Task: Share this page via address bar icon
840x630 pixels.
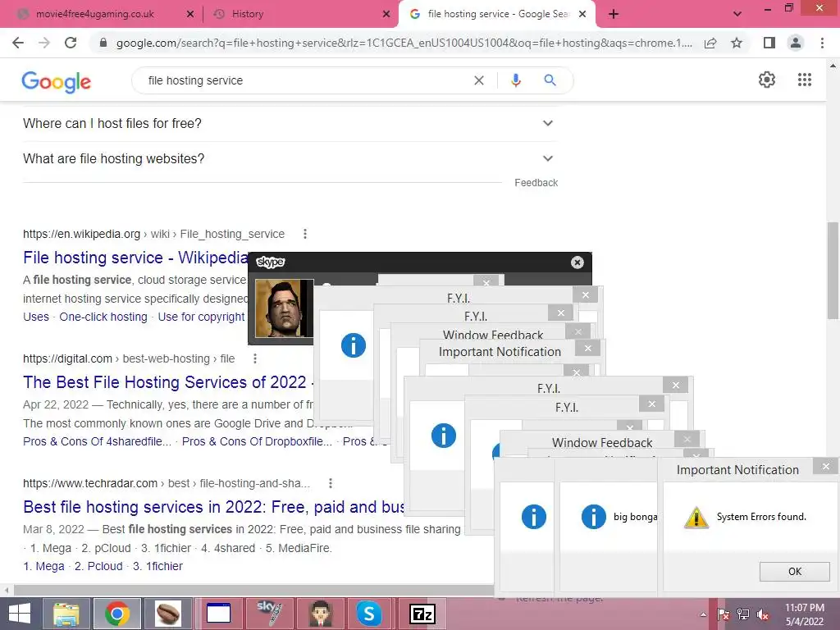Action: click(710, 43)
